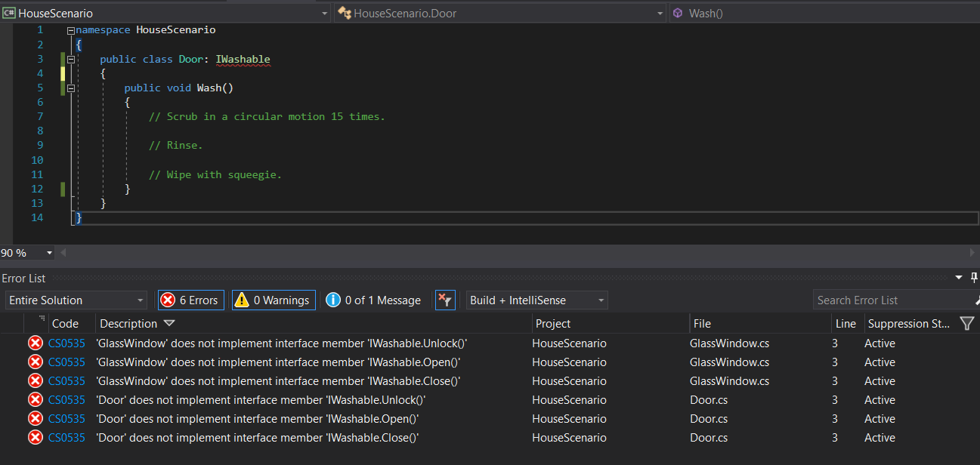Image resolution: width=980 pixels, height=465 pixels.
Task: Click the sort-order icon in the first column header
Action: point(42,320)
